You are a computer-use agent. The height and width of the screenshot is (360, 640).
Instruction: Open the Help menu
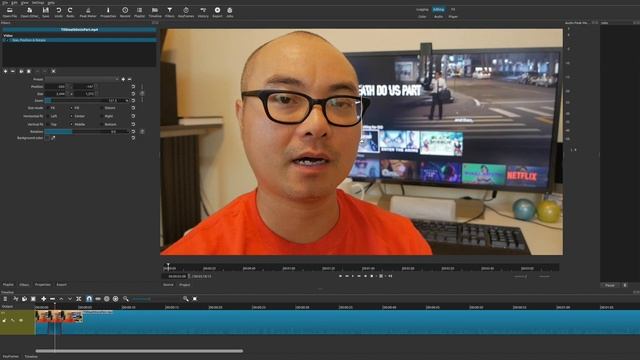pyautogui.click(x=51, y=2)
